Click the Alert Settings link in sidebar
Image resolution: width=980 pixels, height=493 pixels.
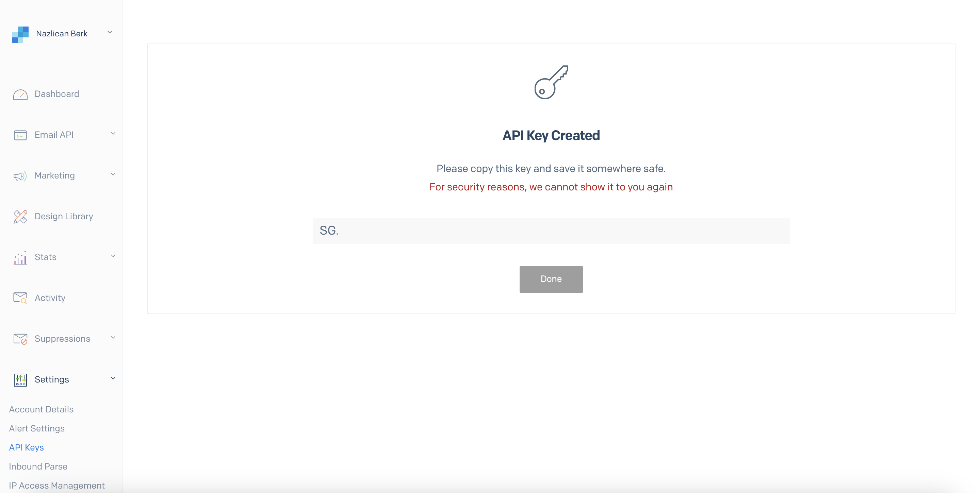point(37,428)
